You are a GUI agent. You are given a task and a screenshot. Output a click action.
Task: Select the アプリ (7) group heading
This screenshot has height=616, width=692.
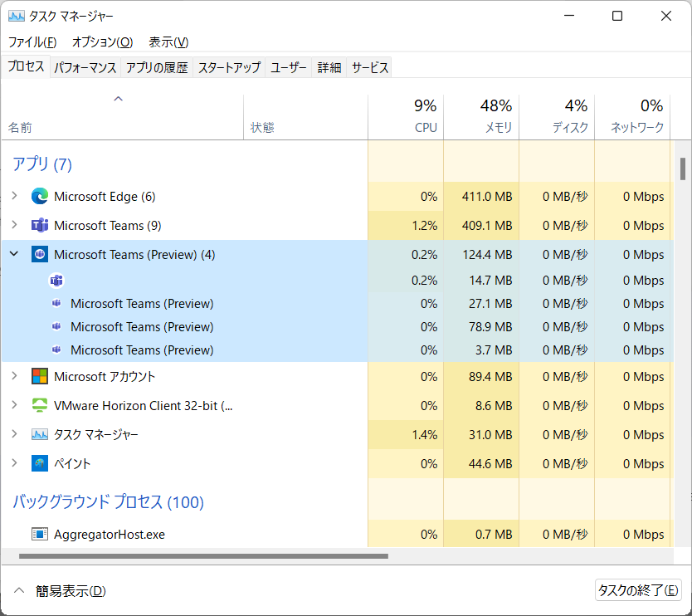(42, 164)
